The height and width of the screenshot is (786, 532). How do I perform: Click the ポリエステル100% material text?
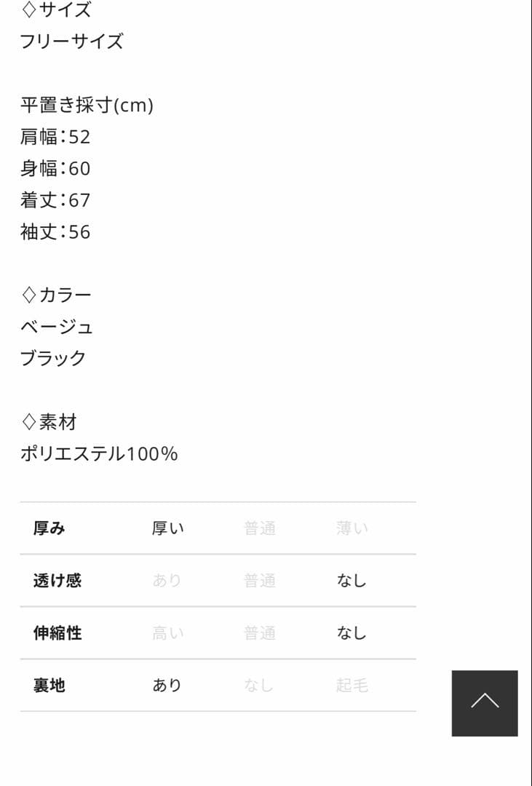tap(99, 454)
